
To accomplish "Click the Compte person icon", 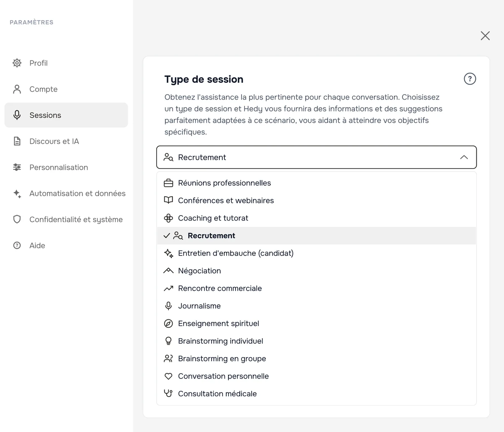I will pos(17,89).
